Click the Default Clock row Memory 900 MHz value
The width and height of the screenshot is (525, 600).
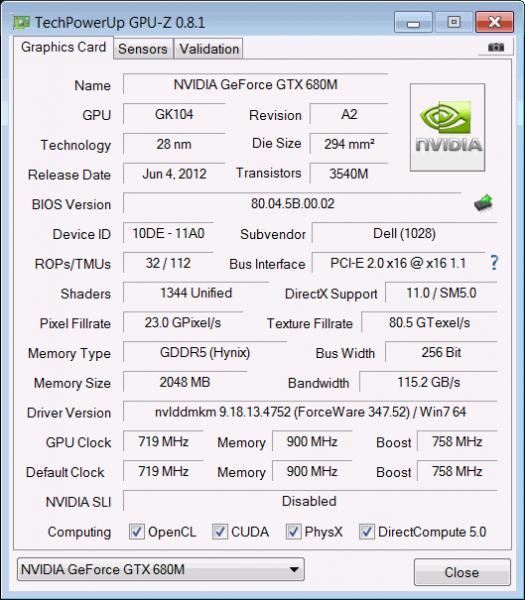click(x=312, y=471)
